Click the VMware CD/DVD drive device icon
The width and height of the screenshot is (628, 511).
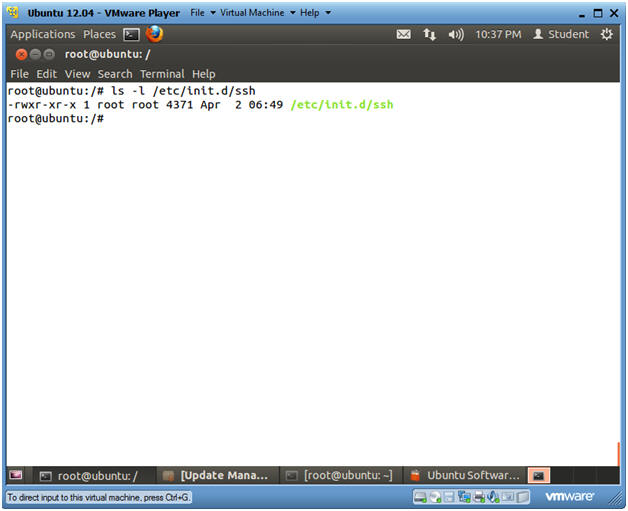[x=435, y=497]
